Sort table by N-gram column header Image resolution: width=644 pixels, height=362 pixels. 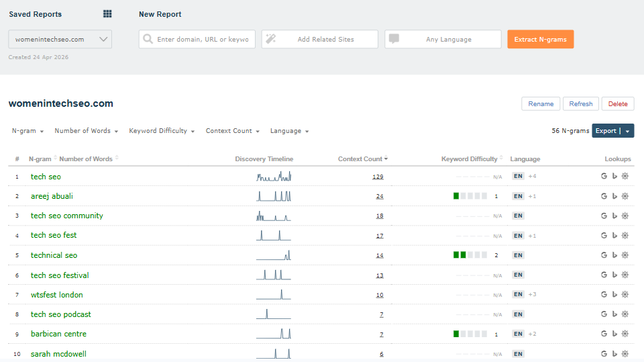pyautogui.click(x=43, y=159)
